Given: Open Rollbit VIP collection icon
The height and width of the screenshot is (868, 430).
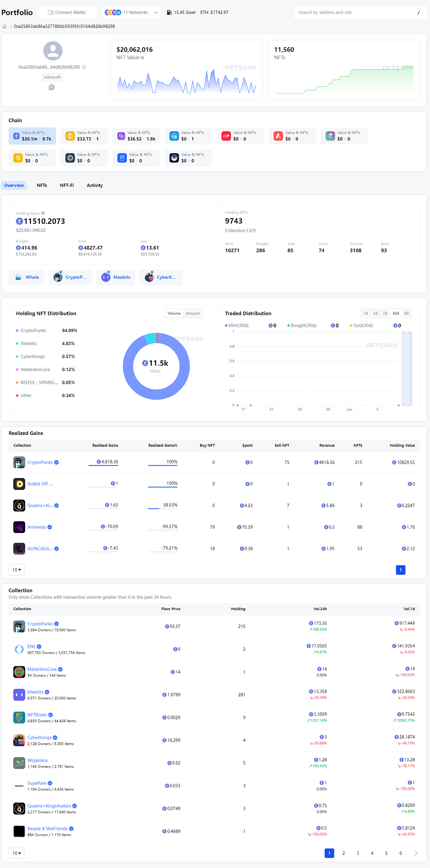Looking at the screenshot, I should pos(19,484).
